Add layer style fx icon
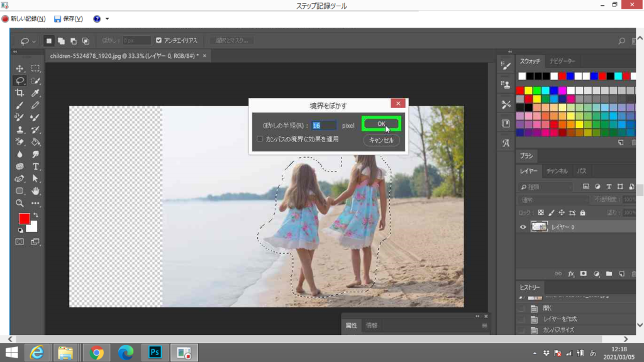This screenshot has width=644, height=362. point(571,274)
